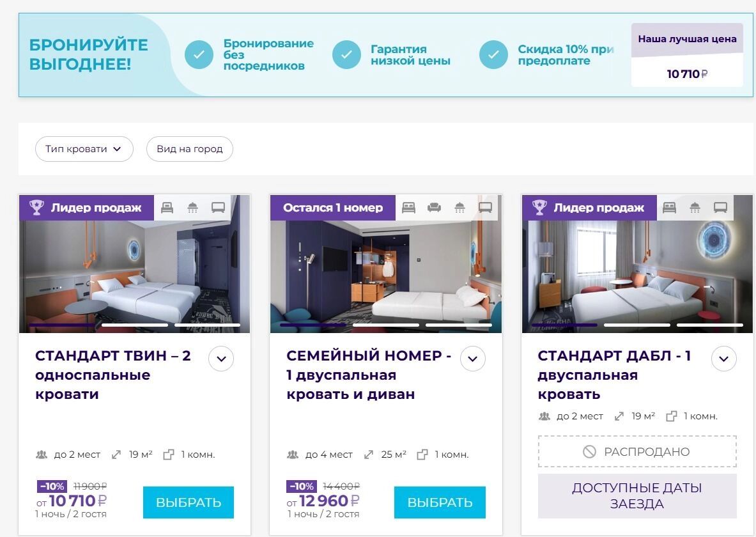Screen dimensions: 756x537
Task: Open Доступные даты заезда for Стандарт Дабл
Action: [637, 496]
